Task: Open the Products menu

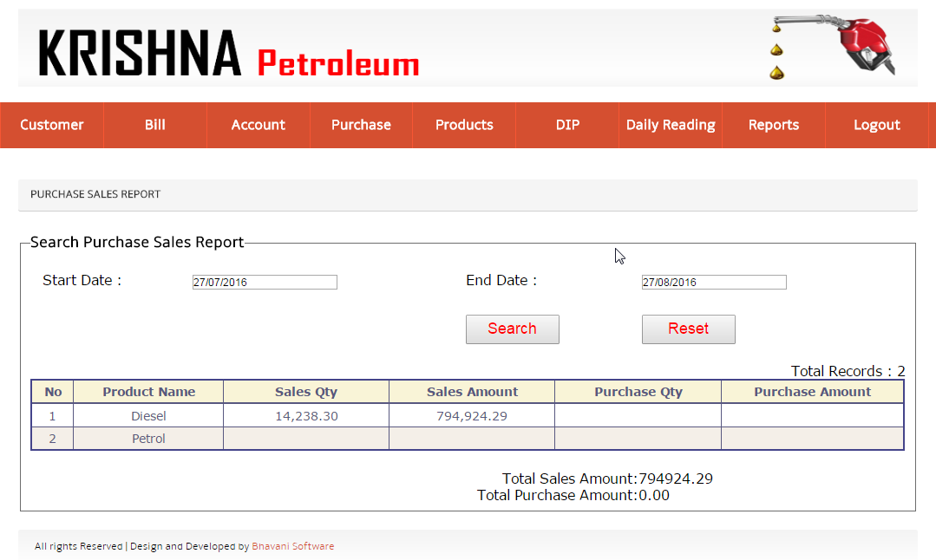Action: coord(464,125)
